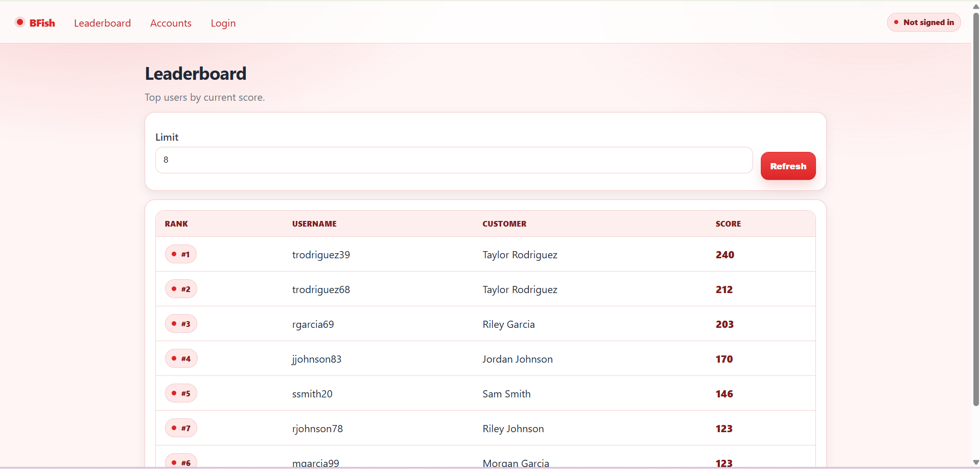Click the #4 rank badge
The image size is (980, 469).
pos(181,359)
